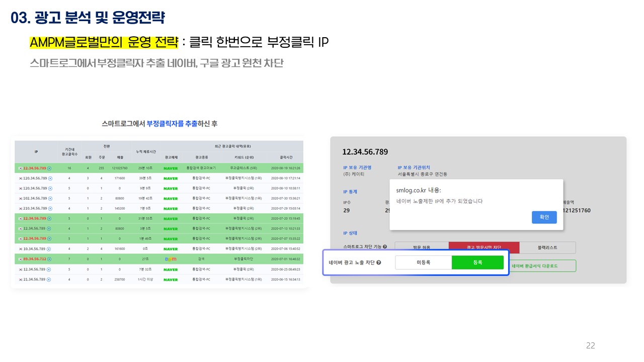Expand details for IP 10.34.56.789
This screenshot has width=644, height=362.
point(48,249)
